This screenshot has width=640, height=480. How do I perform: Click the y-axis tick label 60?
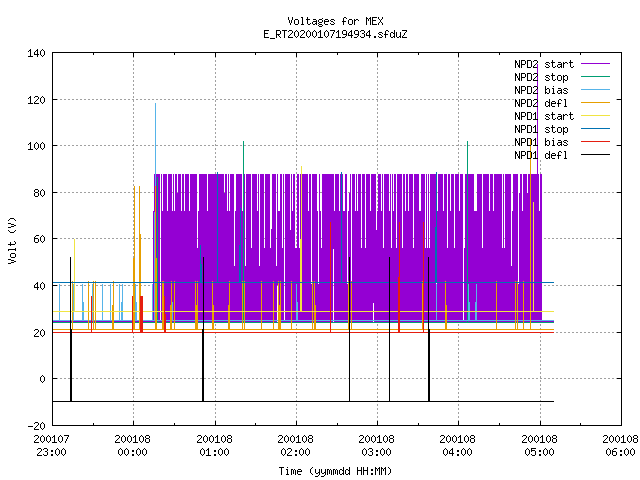(39, 239)
